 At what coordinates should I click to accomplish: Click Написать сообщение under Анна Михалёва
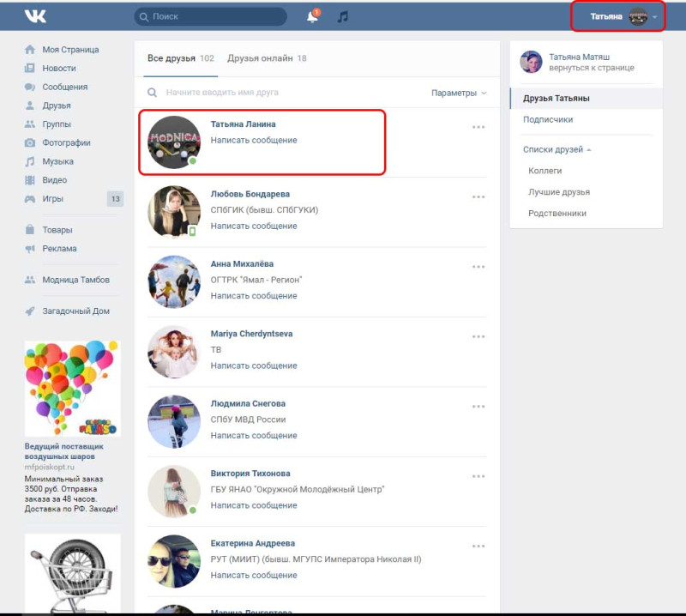pyautogui.click(x=254, y=296)
